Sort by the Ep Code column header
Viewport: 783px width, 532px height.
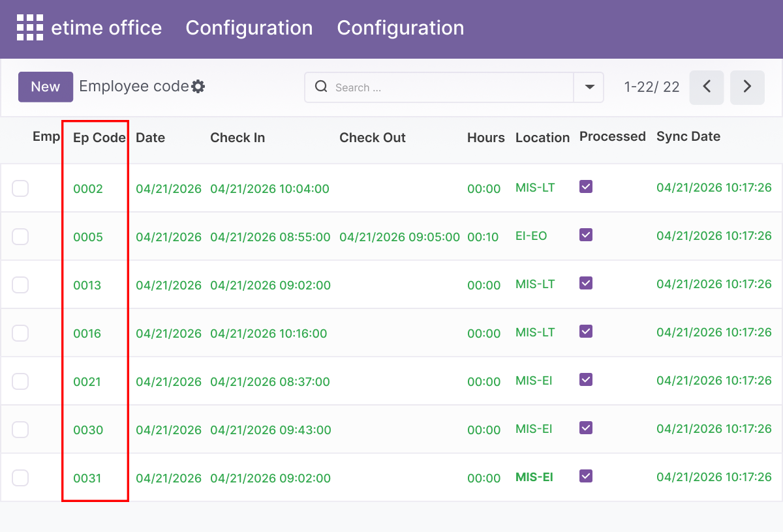point(99,138)
